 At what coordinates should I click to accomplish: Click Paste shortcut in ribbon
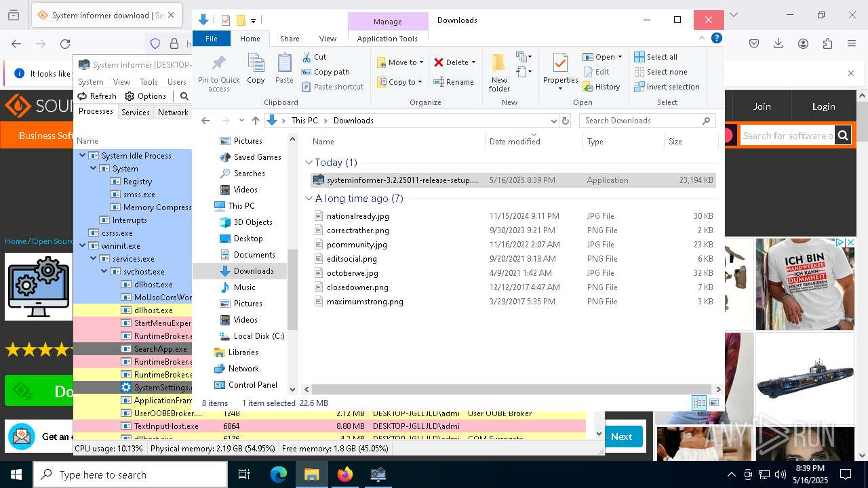tap(332, 87)
